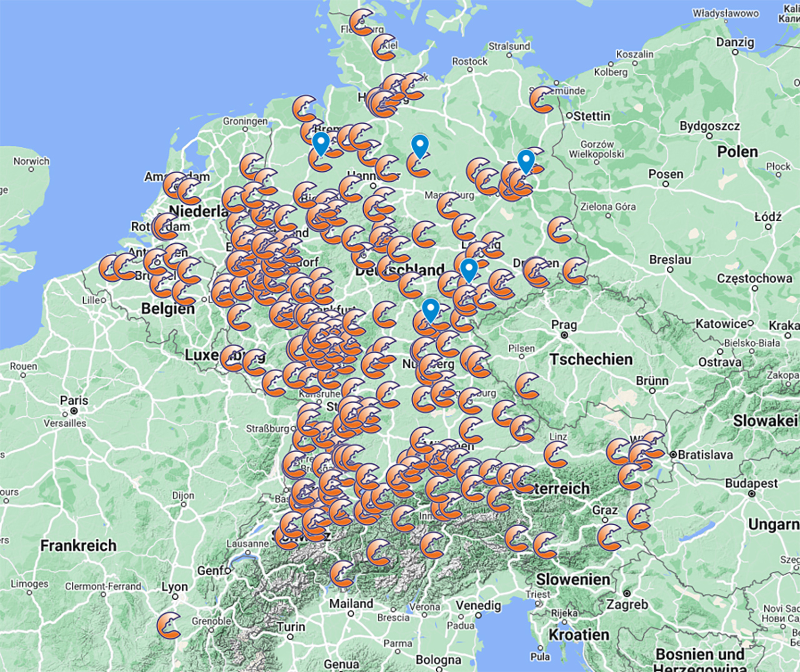Select the westernmost orange marker in Belgium
The width and height of the screenshot is (800, 672).
(111, 268)
